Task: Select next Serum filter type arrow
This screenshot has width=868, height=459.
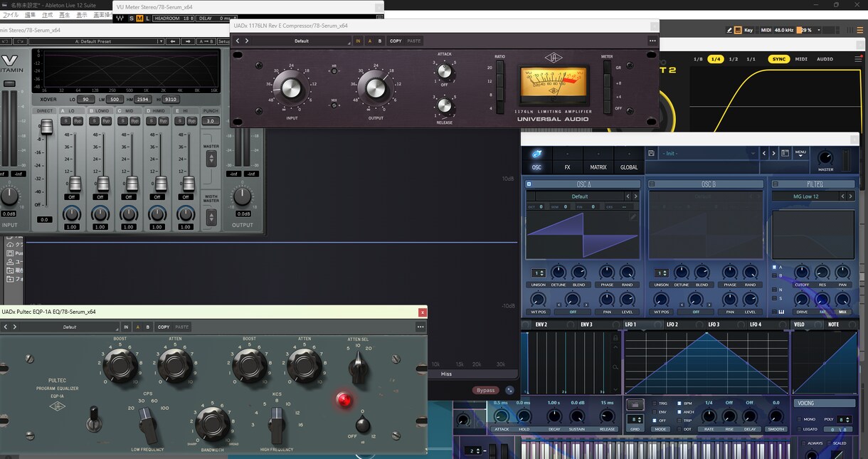Action: [x=850, y=196]
